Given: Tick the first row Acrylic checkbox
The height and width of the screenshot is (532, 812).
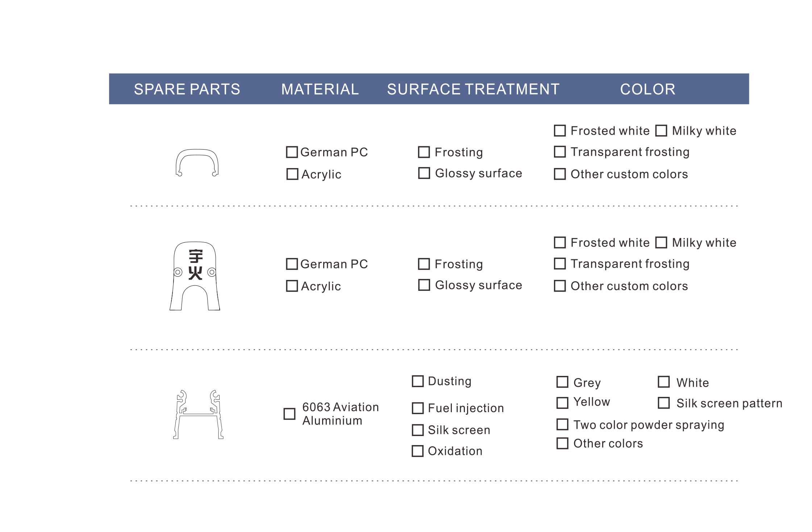Looking at the screenshot, I should [x=292, y=174].
